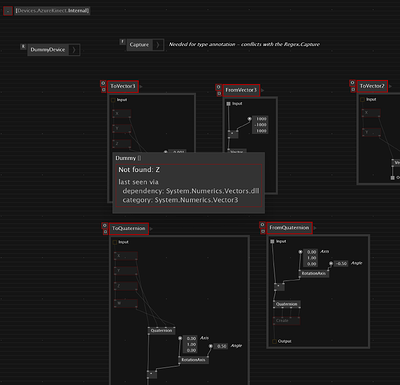Image resolution: width=400 pixels, height=385 pixels.
Task: Click the upper icon beside ToVector3
Action: tap(103, 83)
